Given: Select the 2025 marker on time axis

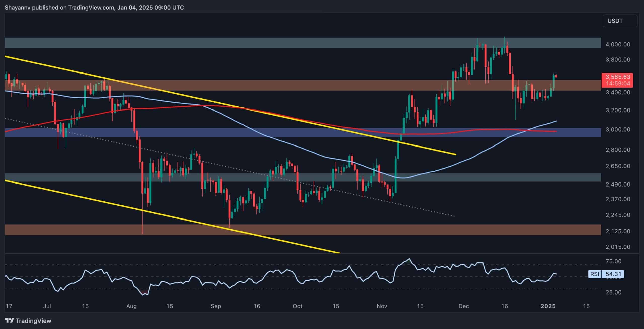Looking at the screenshot, I should coord(548,306).
